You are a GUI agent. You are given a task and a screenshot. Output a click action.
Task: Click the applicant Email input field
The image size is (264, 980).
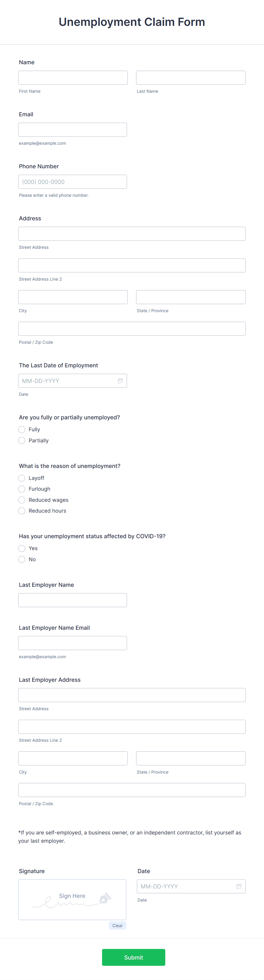(73, 130)
